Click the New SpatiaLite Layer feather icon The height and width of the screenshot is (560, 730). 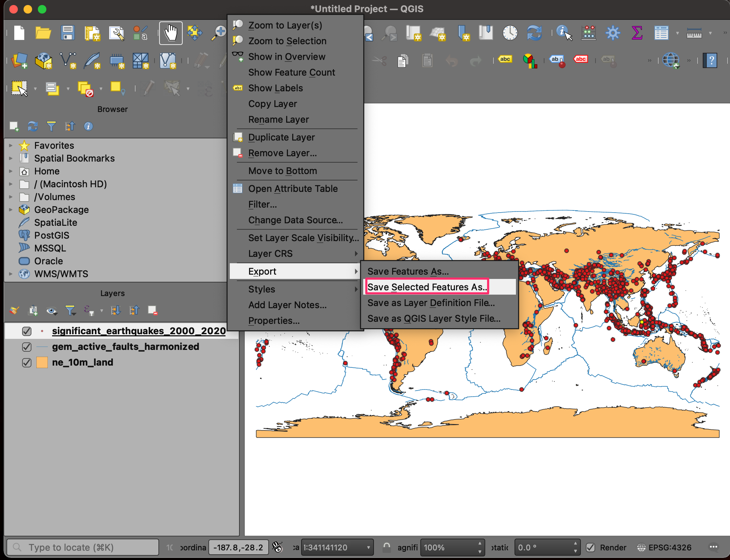(x=92, y=60)
